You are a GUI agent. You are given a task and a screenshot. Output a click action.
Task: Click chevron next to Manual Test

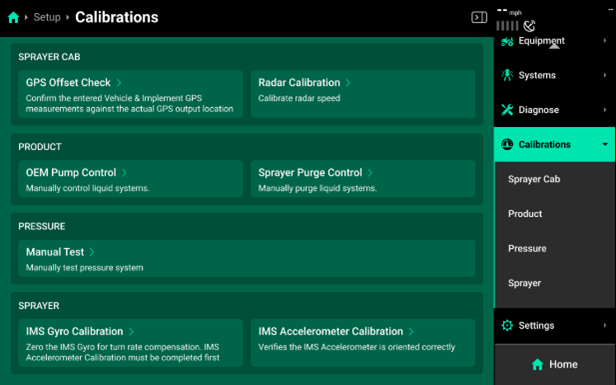(92, 252)
